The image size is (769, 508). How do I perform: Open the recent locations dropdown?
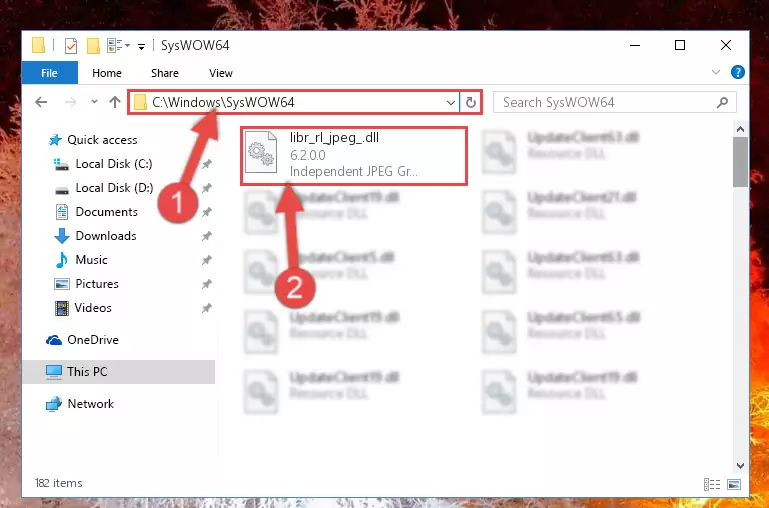coord(94,102)
